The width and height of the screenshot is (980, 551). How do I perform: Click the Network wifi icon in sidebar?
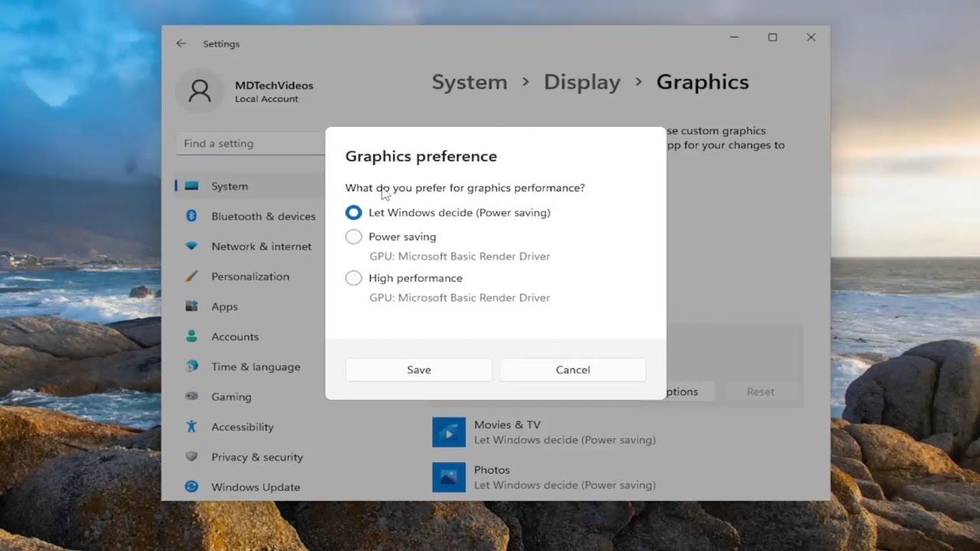click(x=191, y=246)
